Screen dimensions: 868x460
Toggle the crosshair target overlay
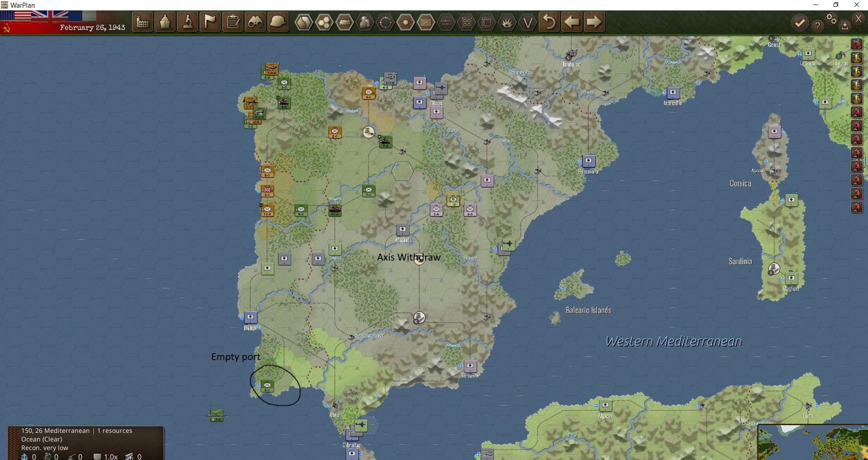tap(385, 22)
